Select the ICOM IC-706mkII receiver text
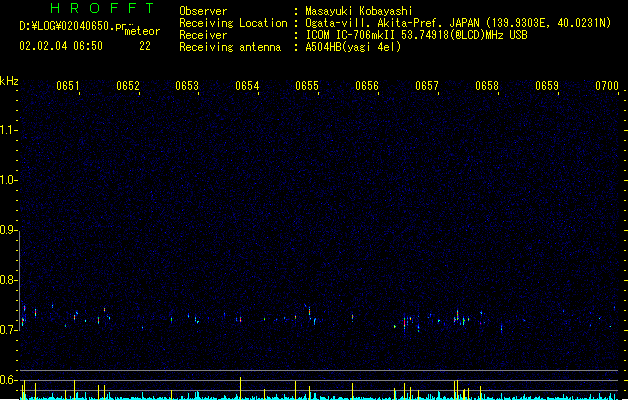Image resolution: width=629 pixels, height=400 pixels. click(x=416, y=35)
